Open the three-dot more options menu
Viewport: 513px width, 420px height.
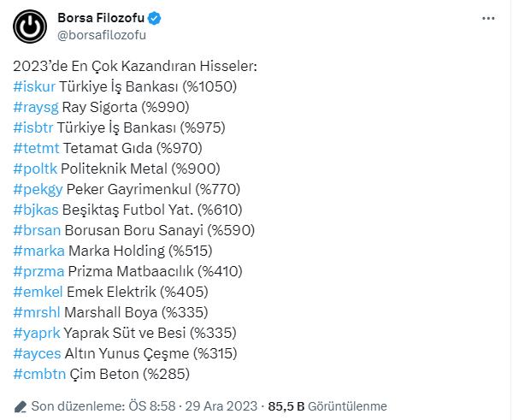[488, 17]
